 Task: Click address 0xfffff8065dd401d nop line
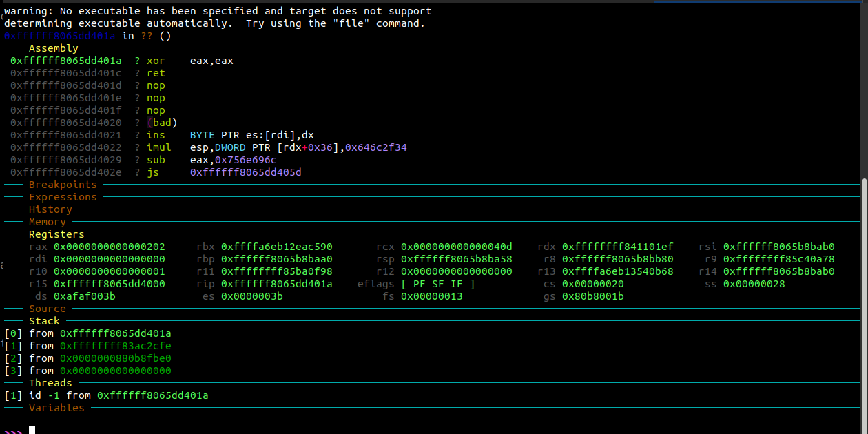[87, 85]
